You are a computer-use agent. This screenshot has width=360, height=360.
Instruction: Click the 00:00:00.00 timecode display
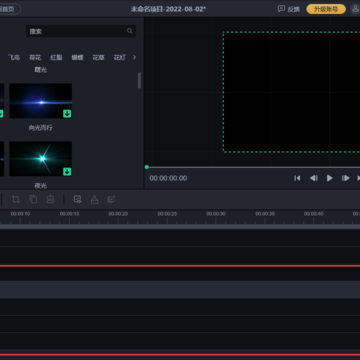[x=168, y=178]
